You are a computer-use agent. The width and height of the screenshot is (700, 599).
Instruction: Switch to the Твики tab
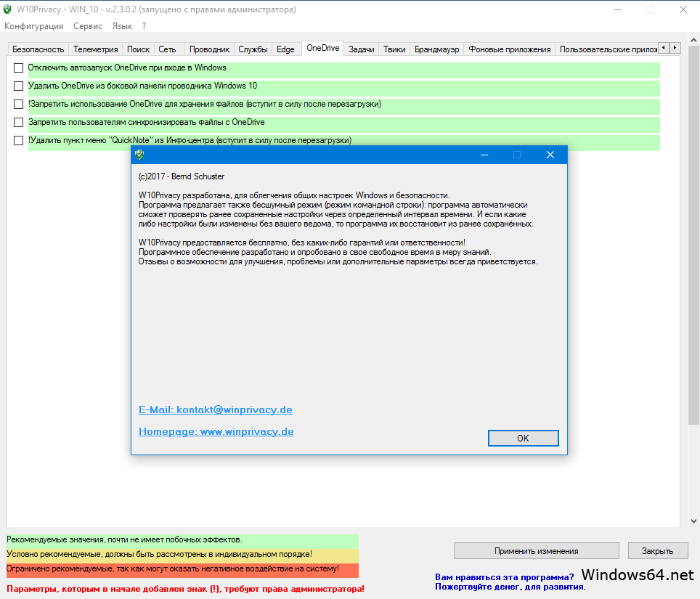pos(394,49)
